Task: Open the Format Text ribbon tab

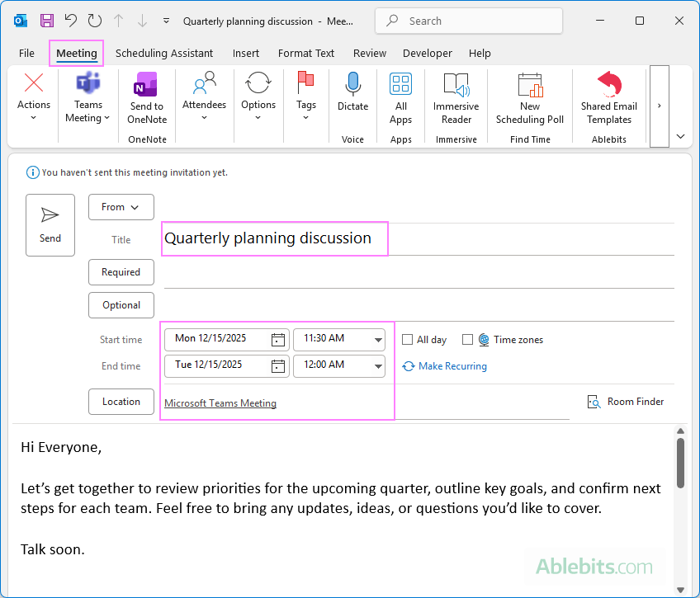Action: pos(306,53)
